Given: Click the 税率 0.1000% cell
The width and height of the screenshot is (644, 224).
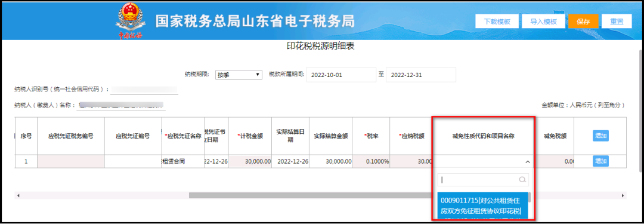Looking at the screenshot, I should point(371,161).
